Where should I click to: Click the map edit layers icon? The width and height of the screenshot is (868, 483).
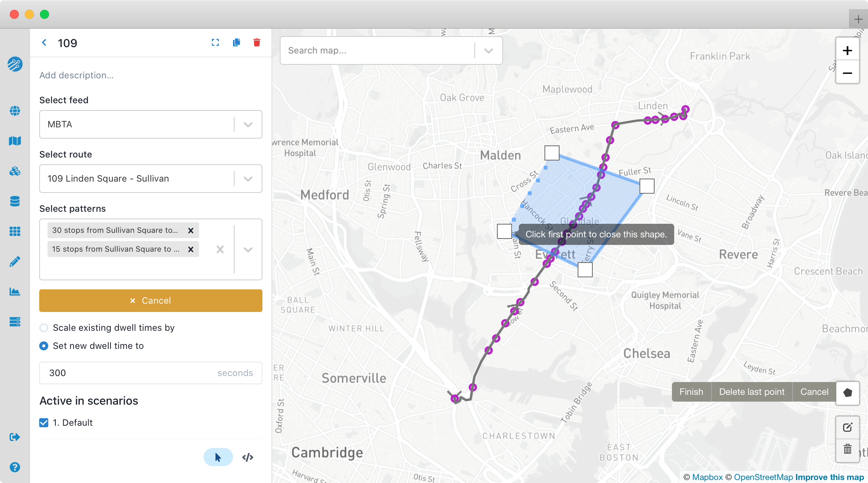(848, 427)
